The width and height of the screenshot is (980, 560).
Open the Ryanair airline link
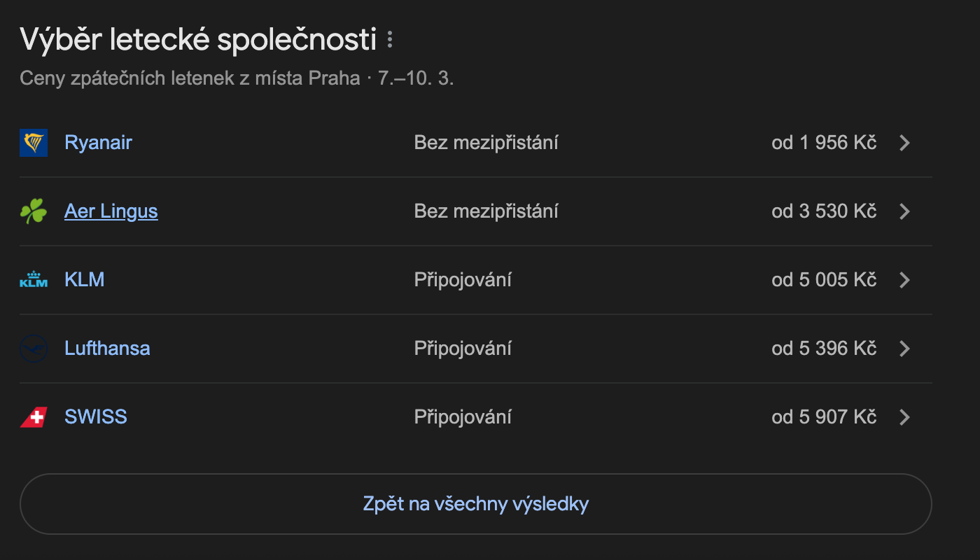point(98,143)
